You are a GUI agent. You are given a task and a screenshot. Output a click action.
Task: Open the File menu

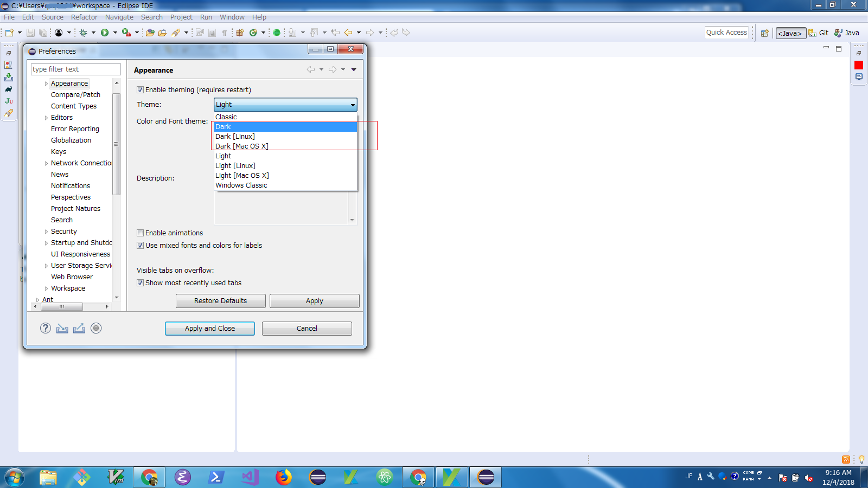coord(9,17)
